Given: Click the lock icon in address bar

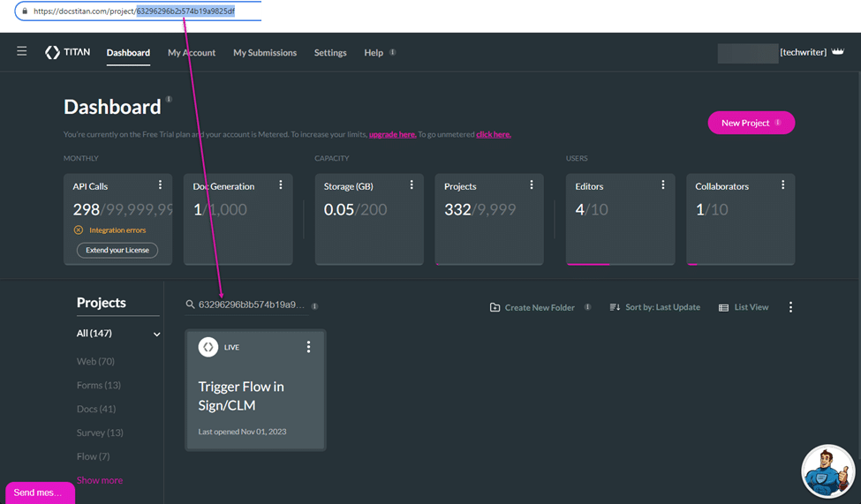Looking at the screenshot, I should pyautogui.click(x=25, y=11).
